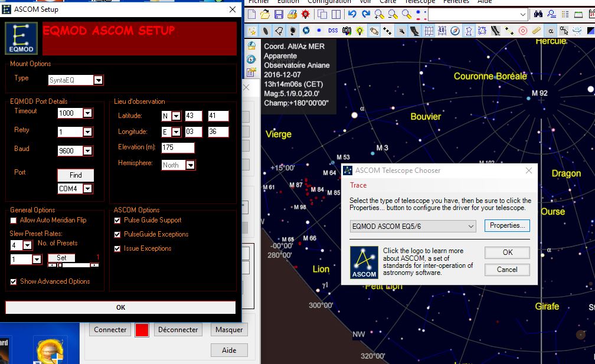The height and width of the screenshot is (364, 595).
Task: Open the Carte menu
Action: click(x=388, y=2)
